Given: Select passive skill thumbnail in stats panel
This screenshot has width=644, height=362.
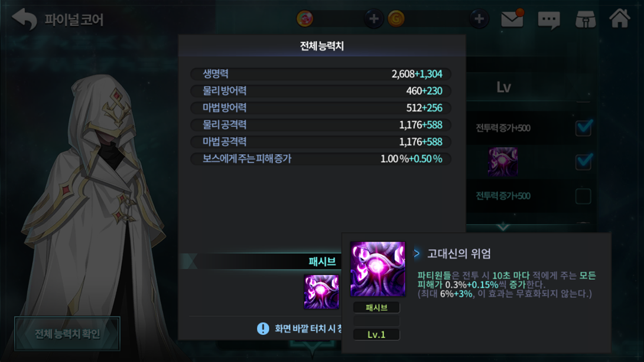Looking at the screenshot, I should pyautogui.click(x=321, y=292).
